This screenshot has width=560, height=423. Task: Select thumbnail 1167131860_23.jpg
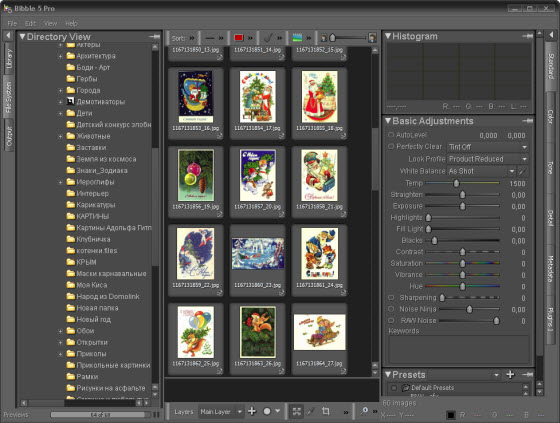point(258,260)
